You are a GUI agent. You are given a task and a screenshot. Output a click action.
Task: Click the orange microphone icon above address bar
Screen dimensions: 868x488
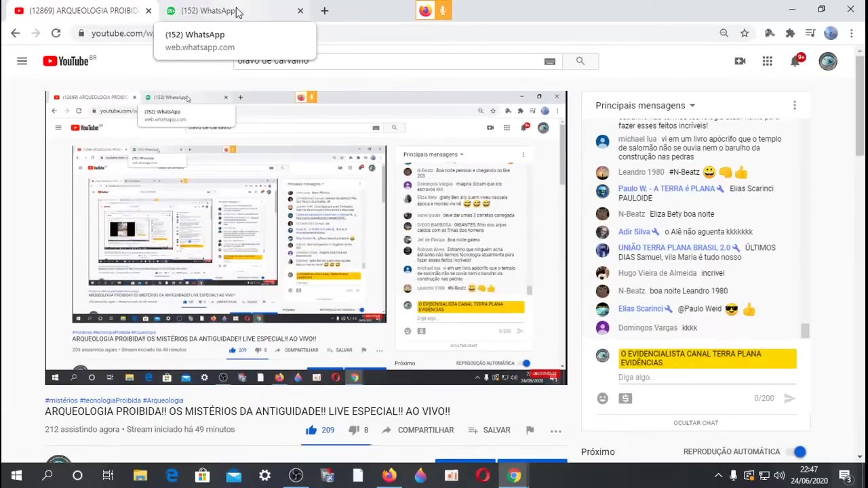click(x=443, y=10)
